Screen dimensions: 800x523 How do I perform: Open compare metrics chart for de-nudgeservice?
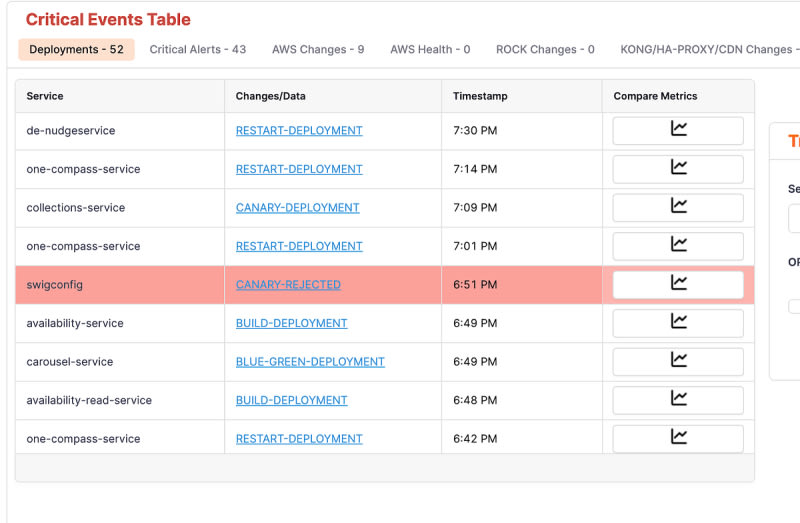point(678,130)
